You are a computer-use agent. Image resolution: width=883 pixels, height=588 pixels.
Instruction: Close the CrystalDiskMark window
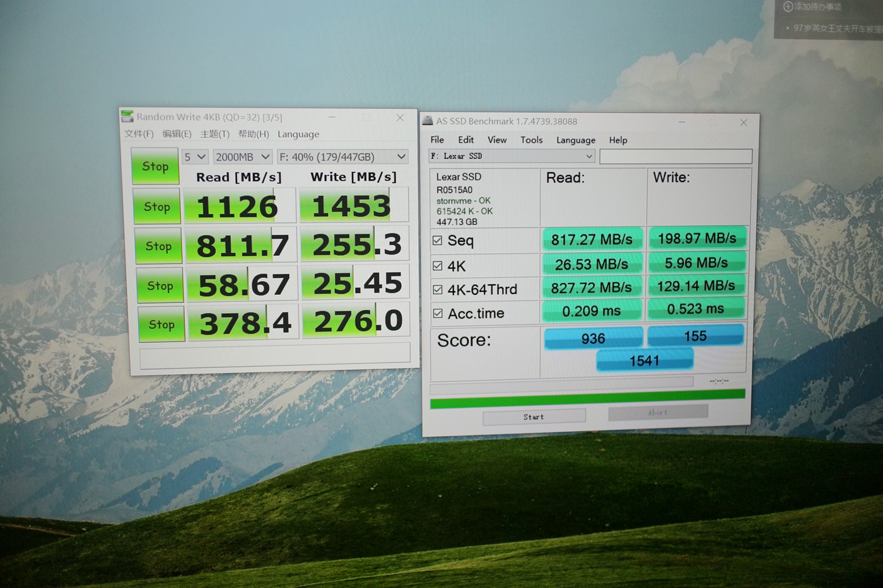(x=400, y=117)
